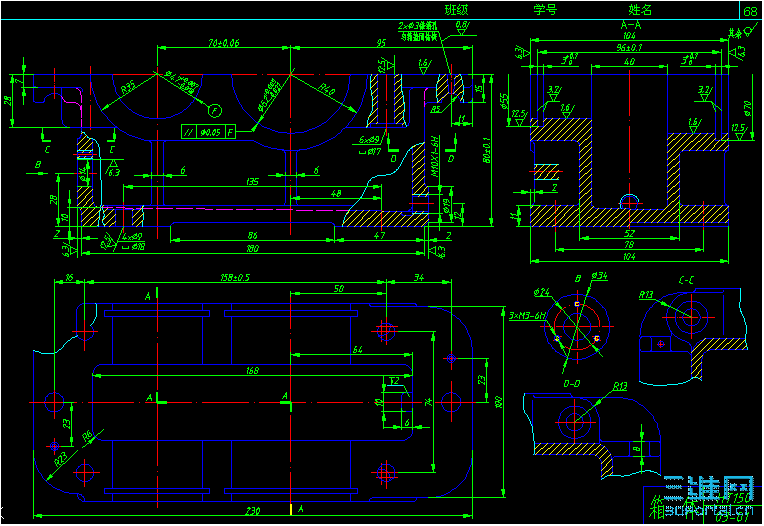Screen dimensions: 764x526
Task: Click the 50 dimension in plan view
Action: [x=339, y=289]
